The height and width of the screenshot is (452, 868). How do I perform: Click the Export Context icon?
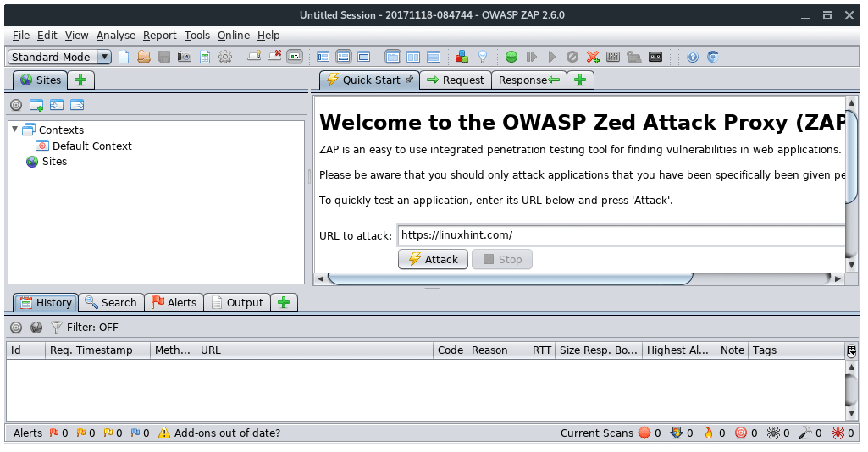(x=77, y=105)
